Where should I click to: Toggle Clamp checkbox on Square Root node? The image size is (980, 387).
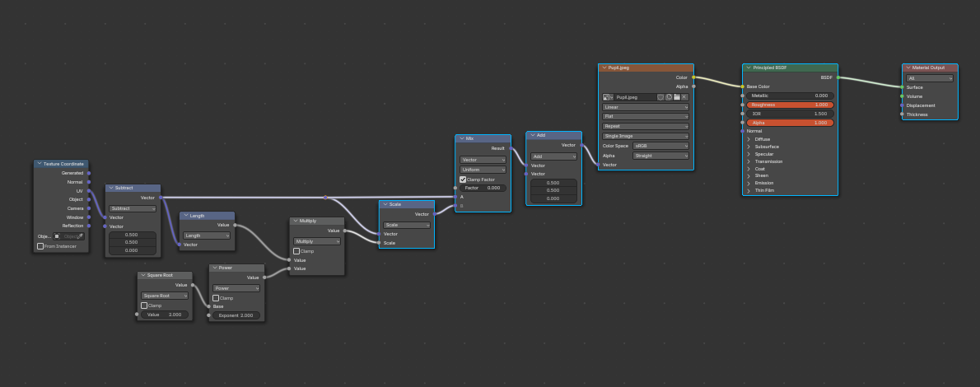click(144, 305)
